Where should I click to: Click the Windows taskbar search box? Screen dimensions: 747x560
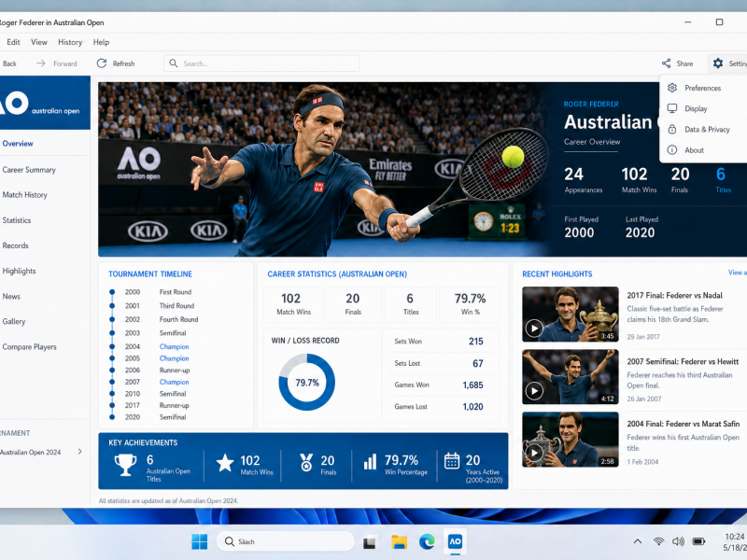pyautogui.click(x=285, y=541)
